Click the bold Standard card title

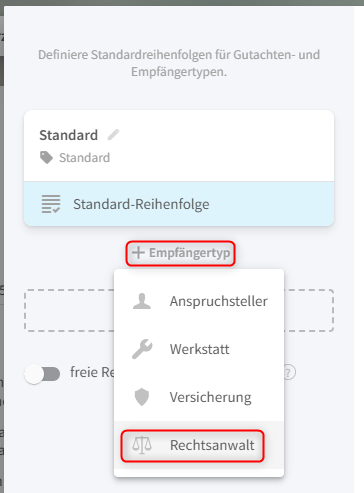click(69, 135)
